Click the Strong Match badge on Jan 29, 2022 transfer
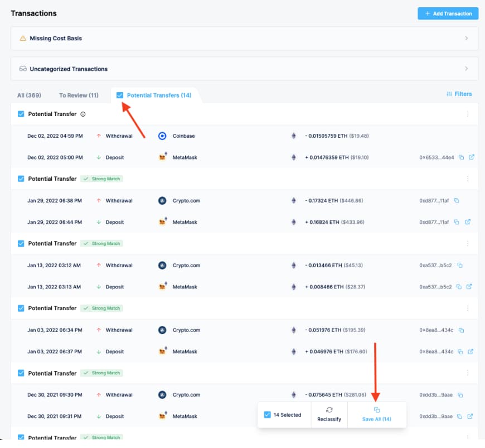This screenshot has width=485, height=448. 102,179
